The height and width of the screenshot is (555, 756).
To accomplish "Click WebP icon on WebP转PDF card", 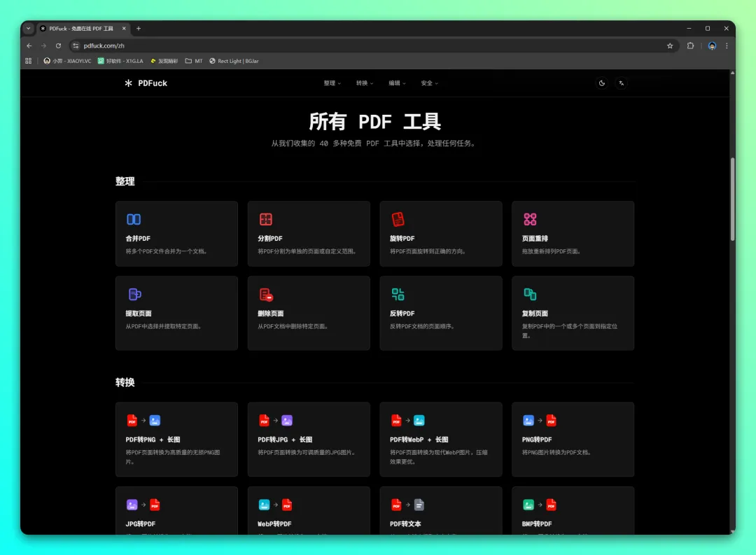I will 264,505.
